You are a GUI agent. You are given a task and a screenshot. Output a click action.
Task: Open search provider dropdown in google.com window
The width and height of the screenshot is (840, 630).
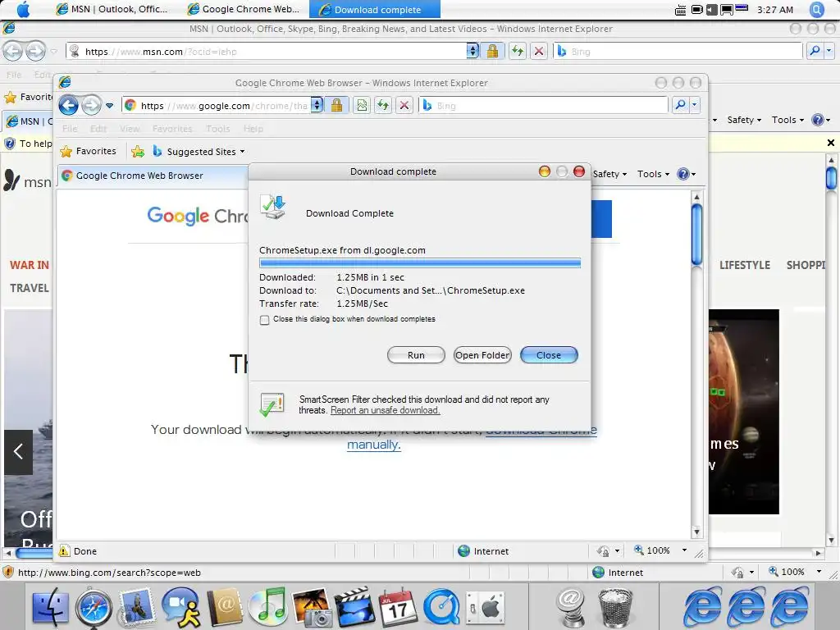pos(694,105)
